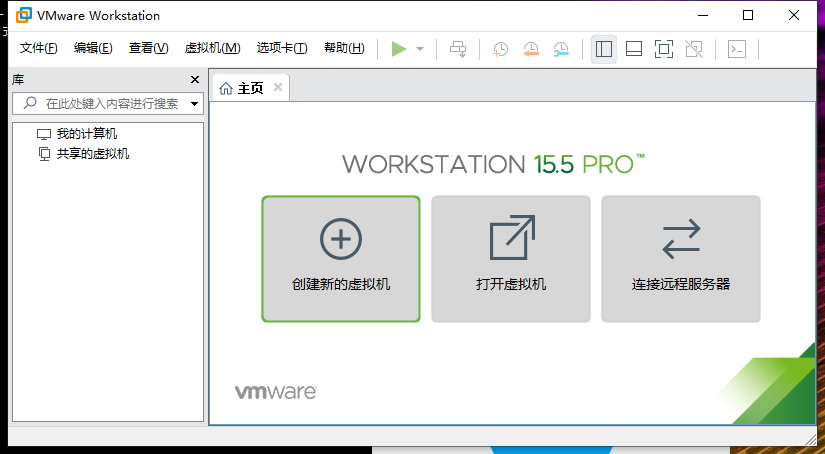Click the 创建新的虚拟机 button
825x454 pixels.
pos(341,259)
